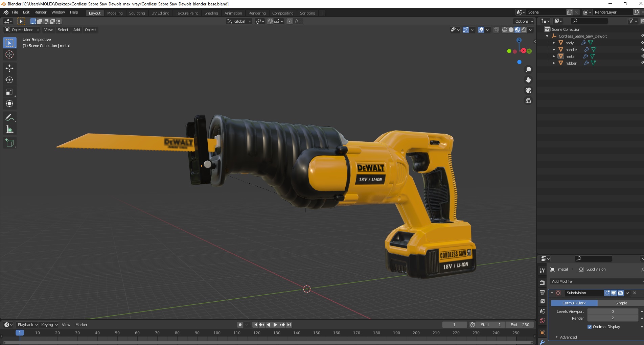Switch to rendered viewport shading

click(x=524, y=30)
